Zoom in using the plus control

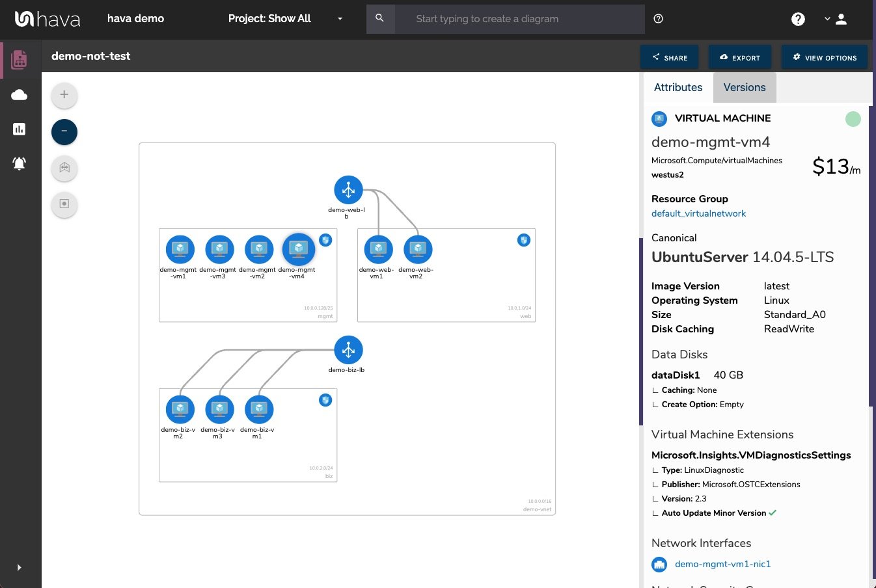coord(64,95)
